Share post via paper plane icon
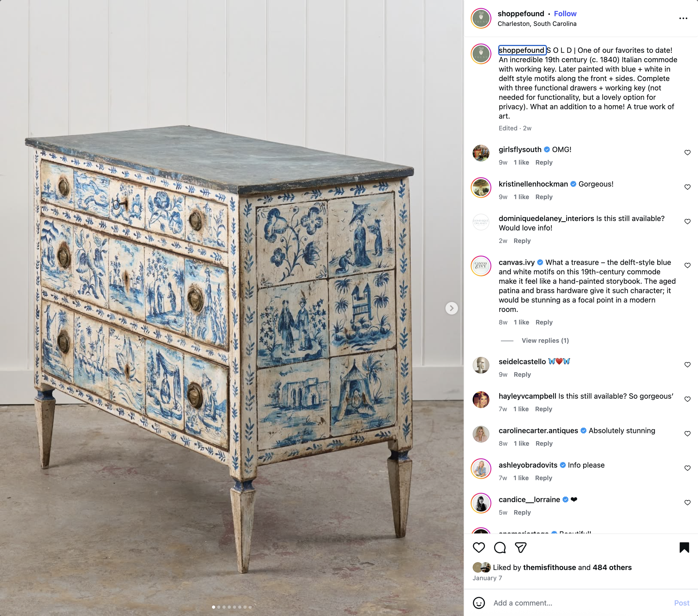The width and height of the screenshot is (698, 616). pos(520,547)
